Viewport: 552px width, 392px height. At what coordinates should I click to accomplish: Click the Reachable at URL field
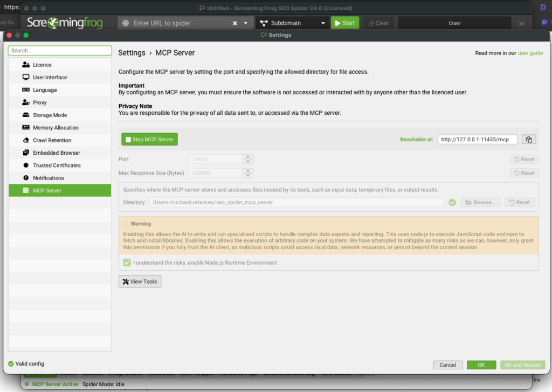[x=478, y=140]
